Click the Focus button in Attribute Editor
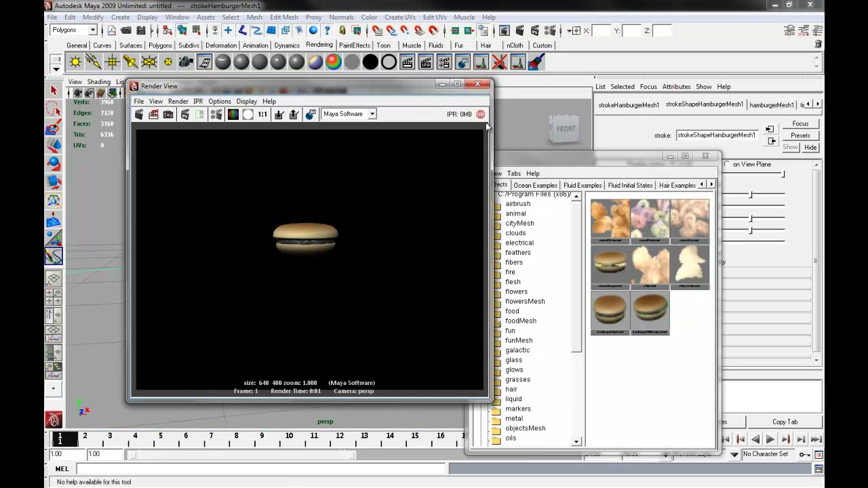This screenshot has width=868, height=488. [x=800, y=123]
